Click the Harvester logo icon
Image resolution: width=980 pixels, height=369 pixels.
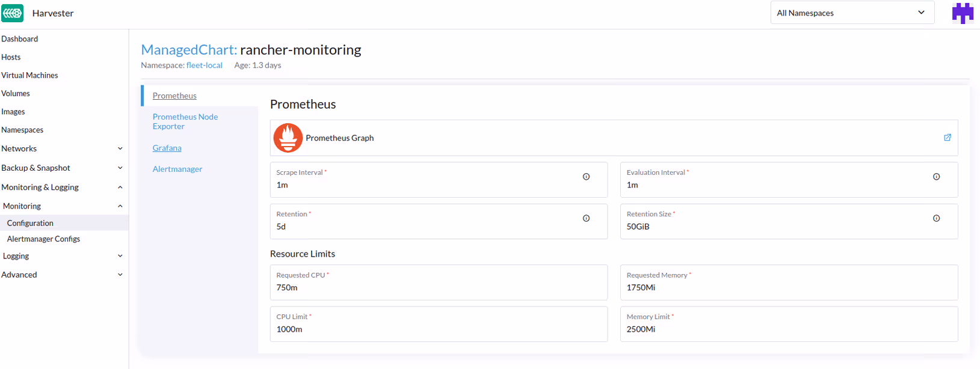(13, 13)
